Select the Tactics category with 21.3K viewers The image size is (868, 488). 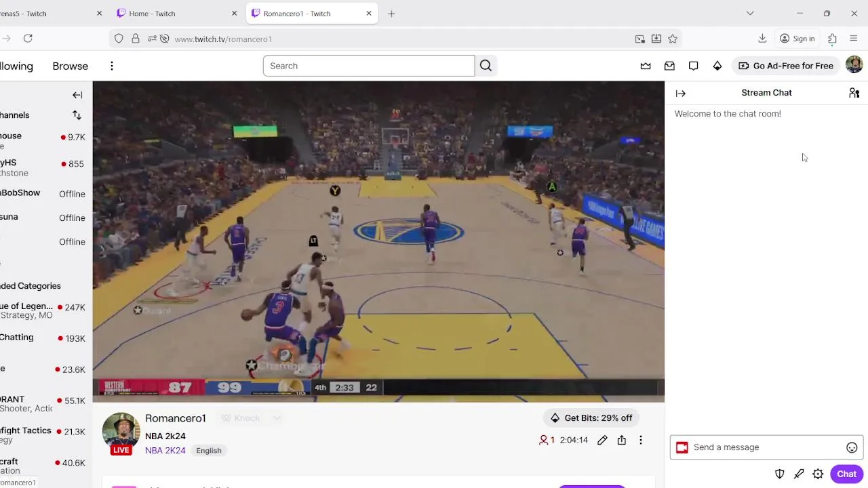pos(46,434)
